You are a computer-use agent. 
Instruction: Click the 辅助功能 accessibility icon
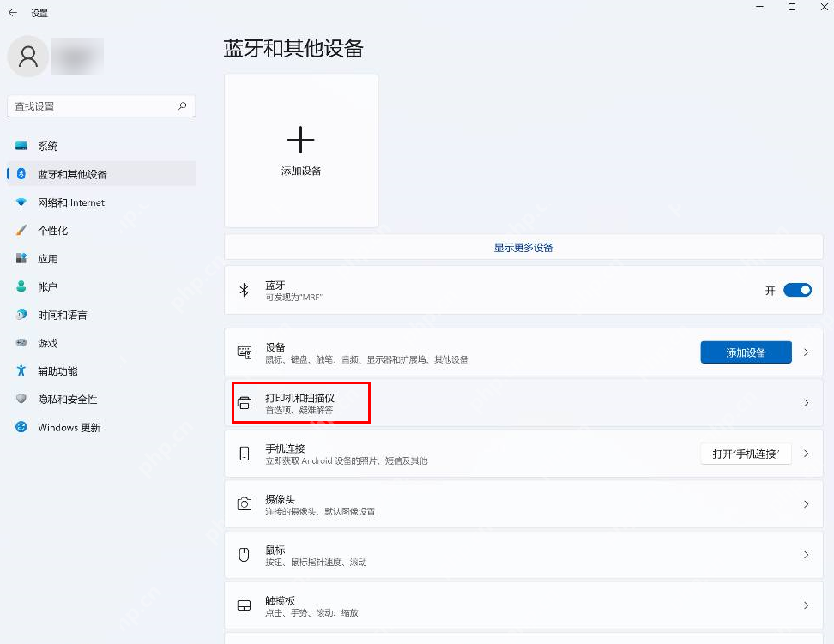[21, 370]
